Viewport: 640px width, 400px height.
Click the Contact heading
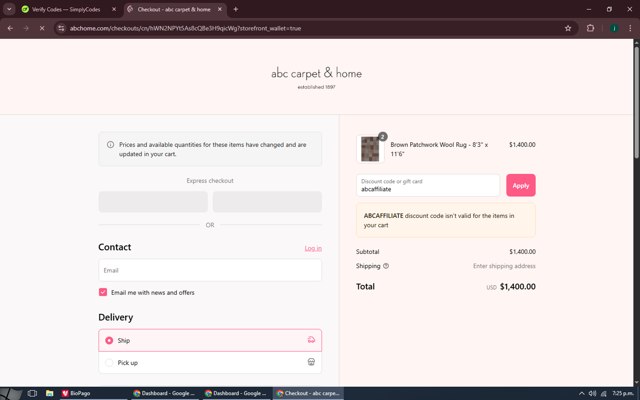[114, 247]
